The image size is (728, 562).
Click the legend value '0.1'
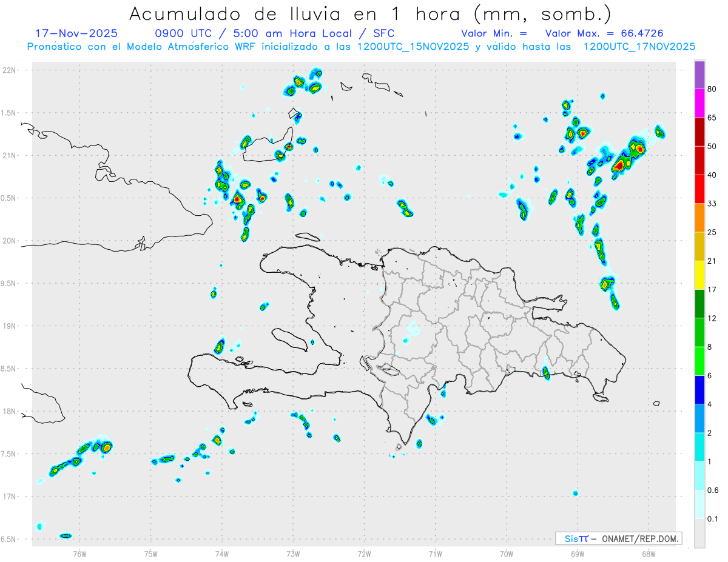[713, 519]
